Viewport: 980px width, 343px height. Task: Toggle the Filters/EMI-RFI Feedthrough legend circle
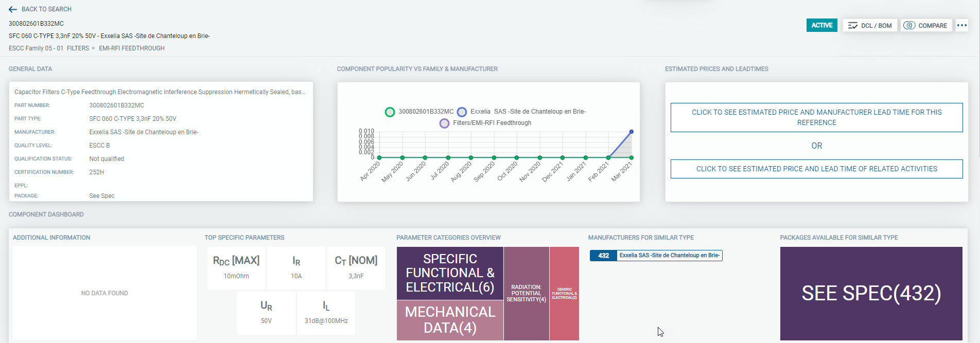tap(444, 123)
